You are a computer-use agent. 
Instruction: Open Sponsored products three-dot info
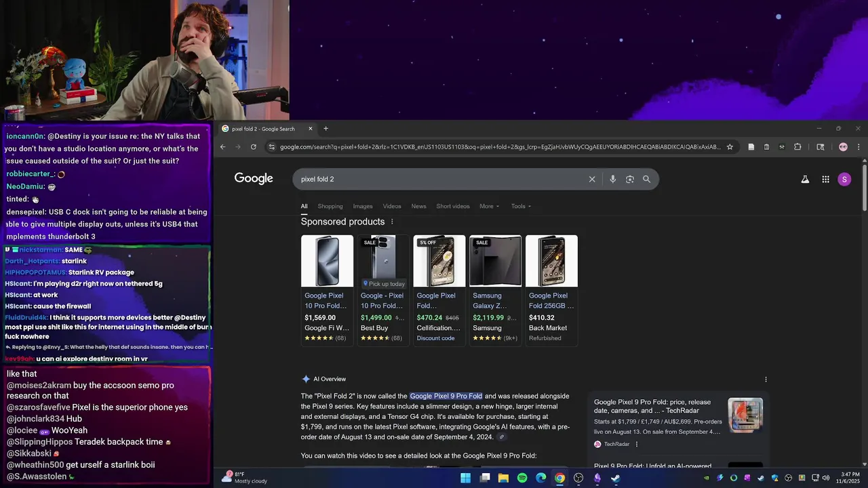[392, 222]
